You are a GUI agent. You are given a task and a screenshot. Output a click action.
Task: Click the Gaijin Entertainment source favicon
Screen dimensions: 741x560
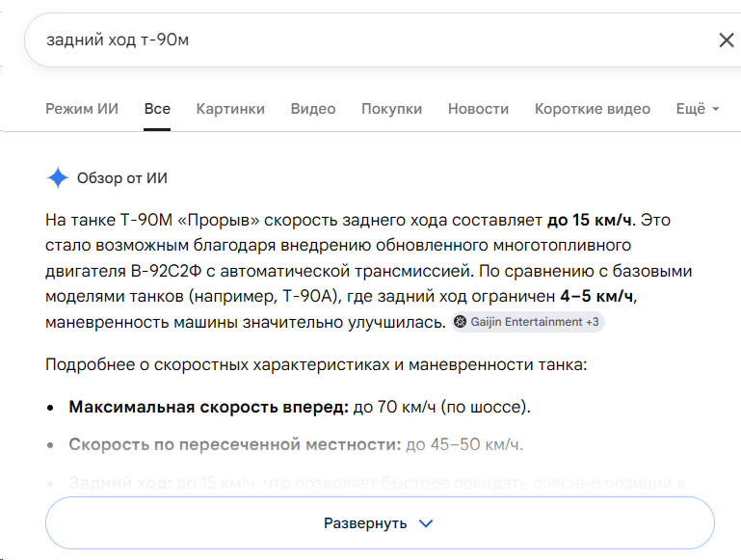tap(460, 322)
